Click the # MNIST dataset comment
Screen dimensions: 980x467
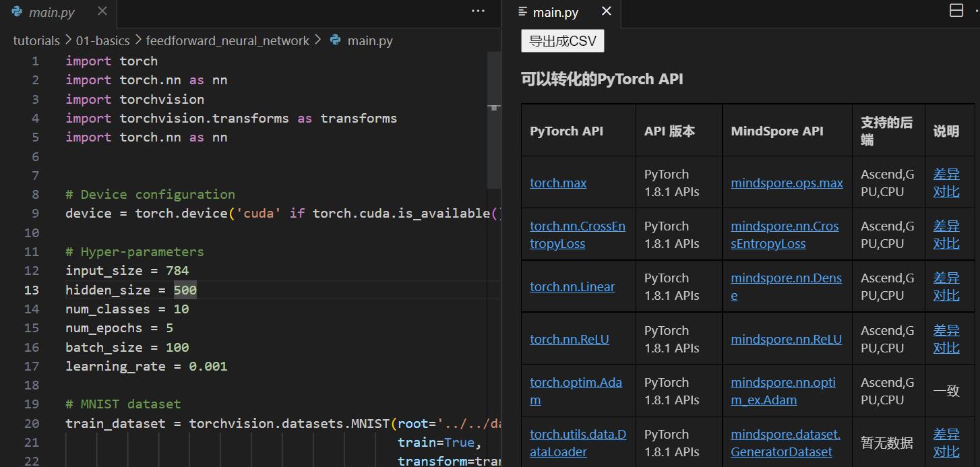pos(123,404)
